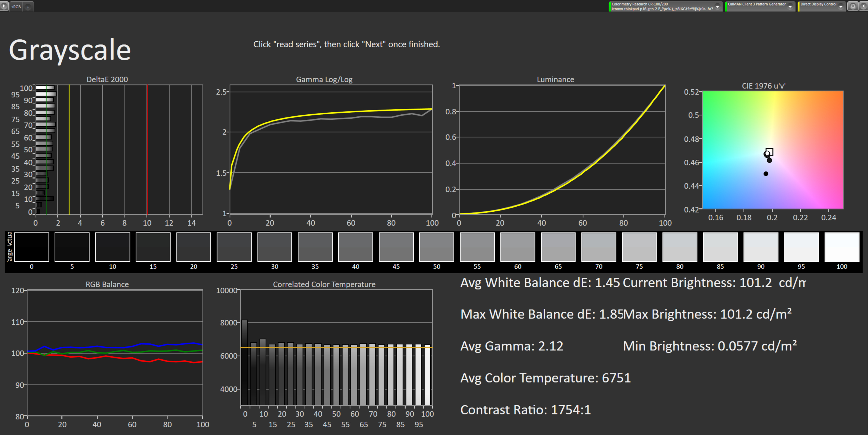
Task: Select the 50 percent gray swatch
Action: (x=436, y=247)
